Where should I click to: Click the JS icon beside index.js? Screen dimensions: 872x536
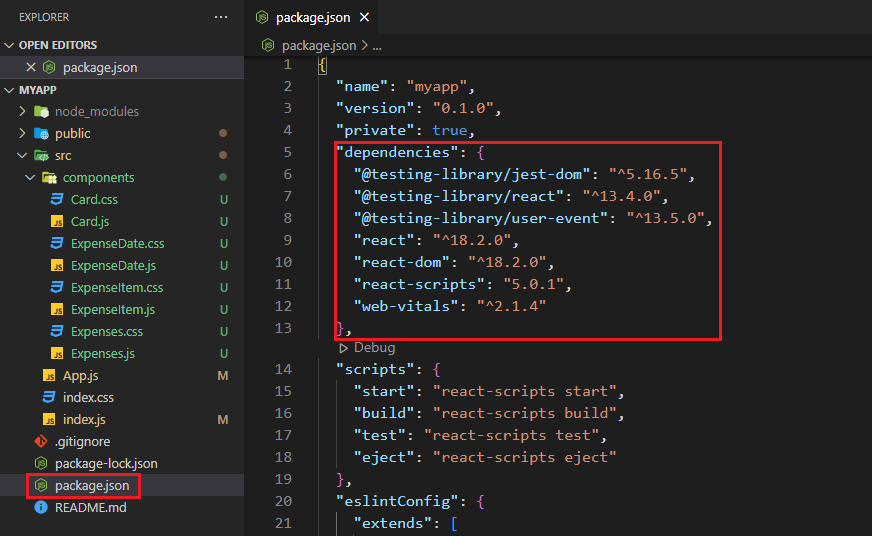coord(49,419)
